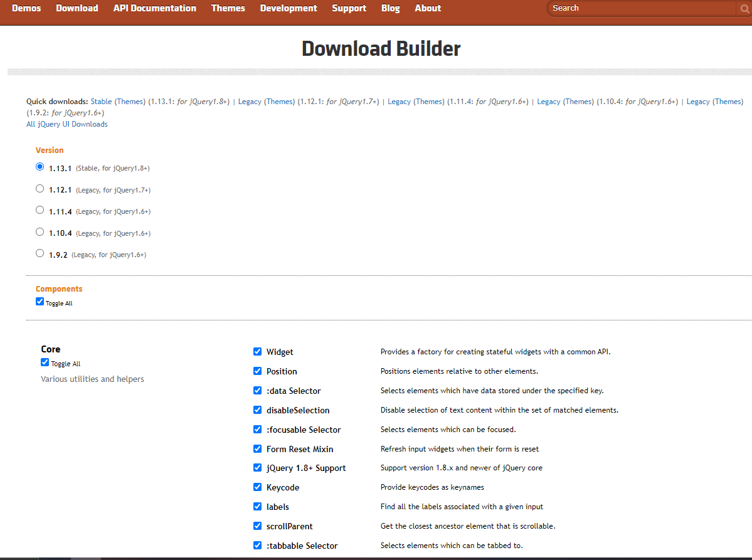Select version 1.11.4 radio button

(40, 210)
